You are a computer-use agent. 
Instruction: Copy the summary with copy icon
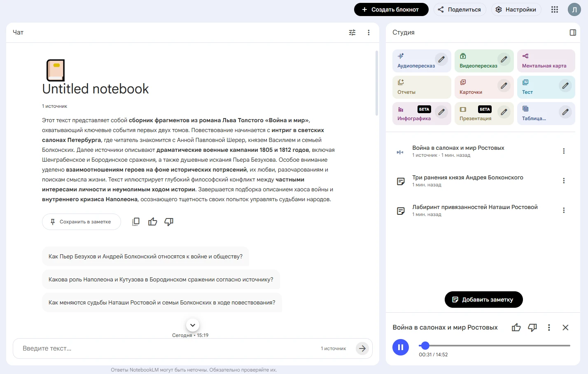[136, 222]
